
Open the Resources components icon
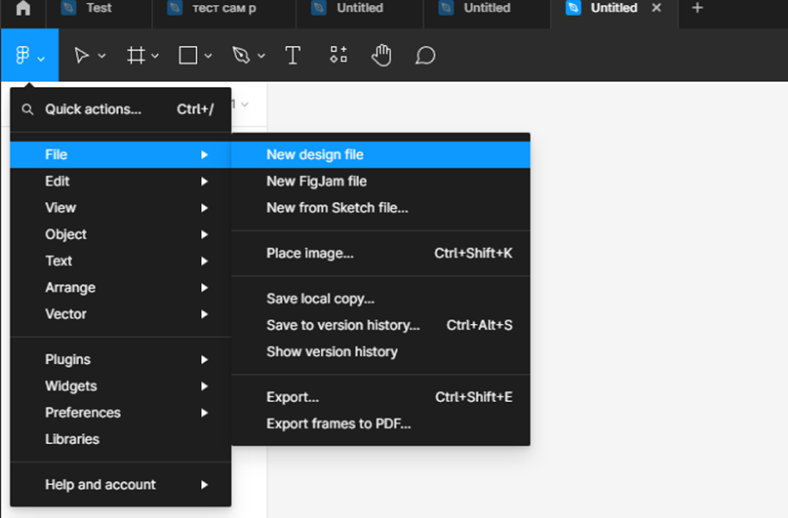click(339, 55)
